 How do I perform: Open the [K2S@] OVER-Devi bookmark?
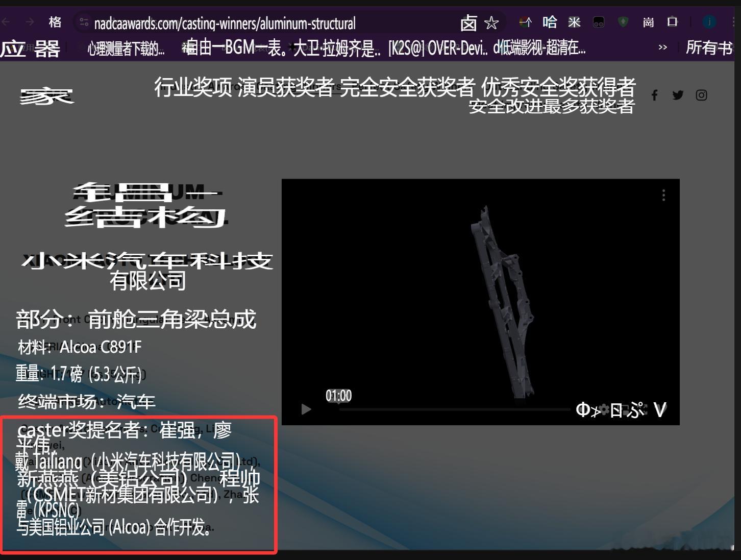click(x=438, y=48)
